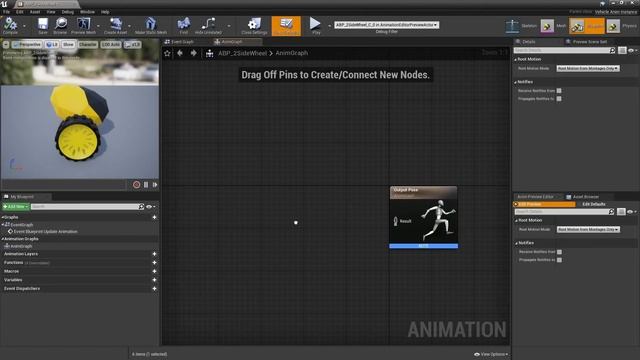The height and width of the screenshot is (360, 640).
Task: Click the Save toolbar icon
Action: tap(42, 25)
